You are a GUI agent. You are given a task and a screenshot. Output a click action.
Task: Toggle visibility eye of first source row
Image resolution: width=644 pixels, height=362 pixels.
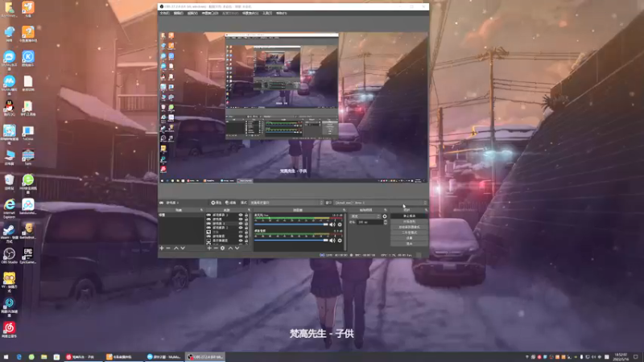241,215
